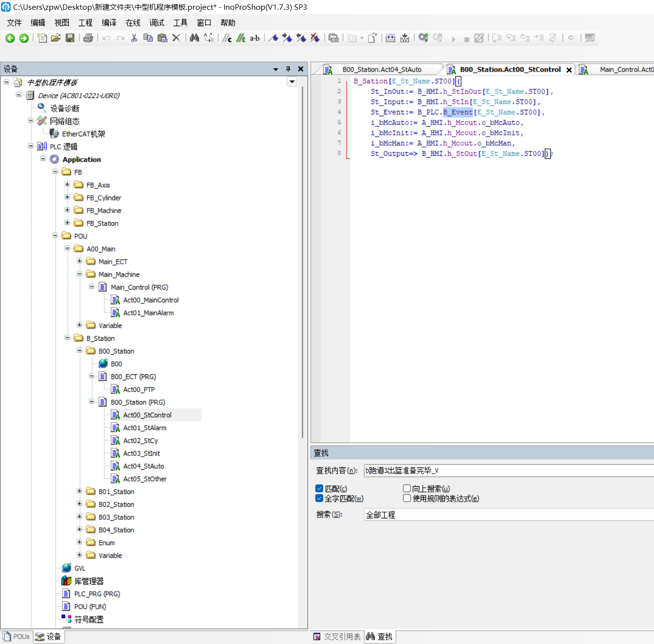This screenshot has height=644, width=654.
Task: Expand the B01_Station folder
Action: tap(79, 491)
